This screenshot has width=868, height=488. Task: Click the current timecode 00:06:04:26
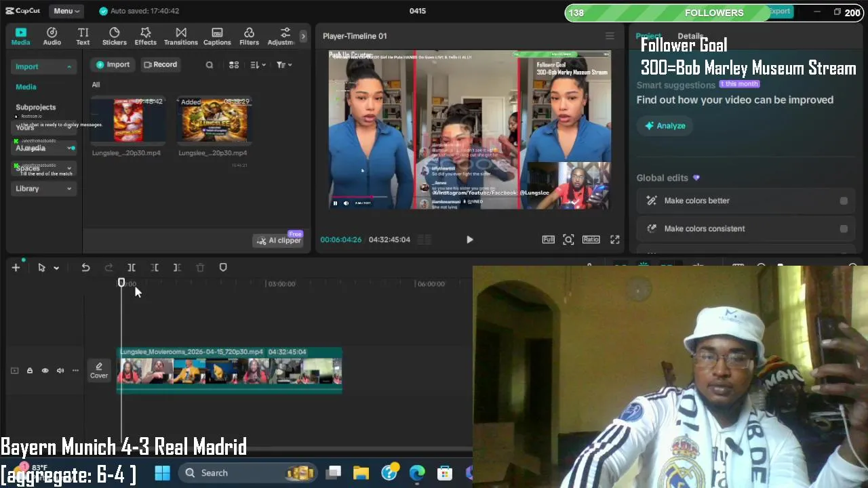pyautogui.click(x=340, y=239)
